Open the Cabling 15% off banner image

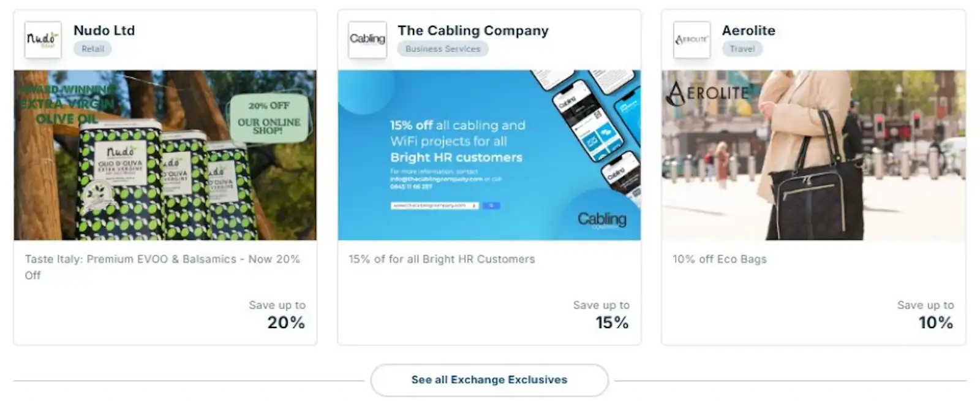tap(489, 155)
